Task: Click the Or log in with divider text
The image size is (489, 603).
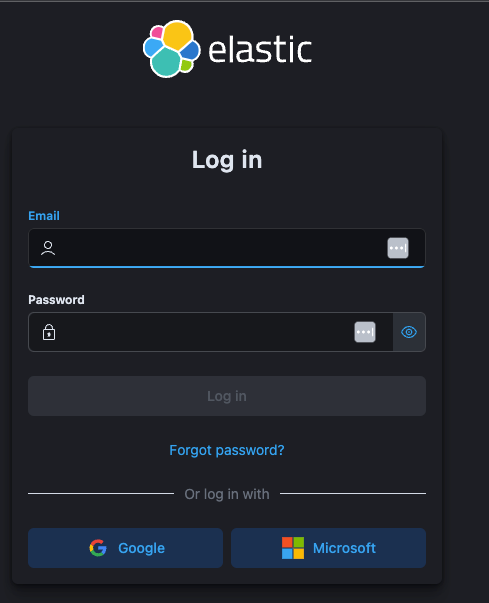Action: tap(227, 494)
